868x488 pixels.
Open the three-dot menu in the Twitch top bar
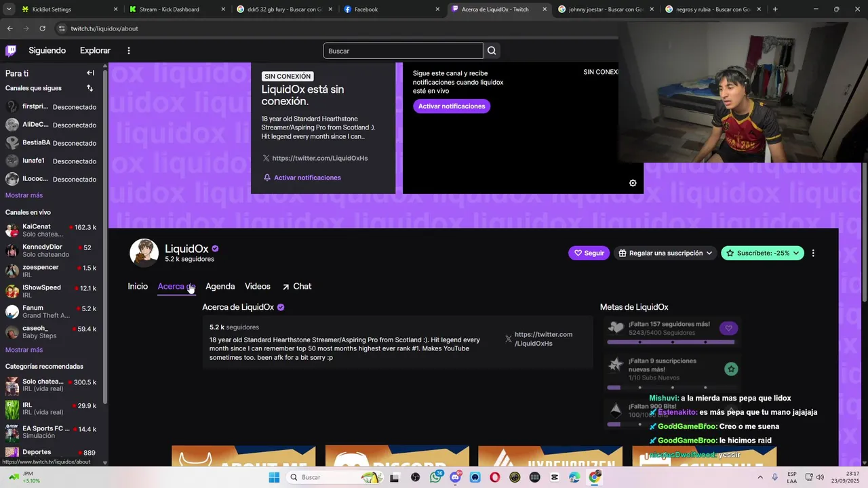(129, 51)
